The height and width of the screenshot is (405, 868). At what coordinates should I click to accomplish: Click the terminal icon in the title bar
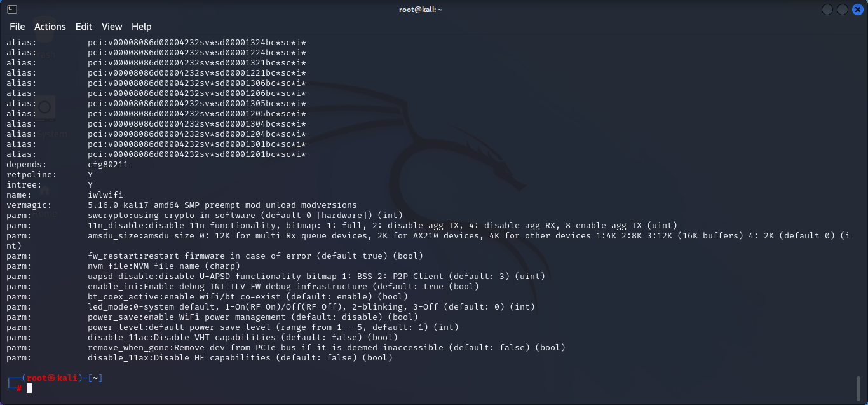(11, 10)
